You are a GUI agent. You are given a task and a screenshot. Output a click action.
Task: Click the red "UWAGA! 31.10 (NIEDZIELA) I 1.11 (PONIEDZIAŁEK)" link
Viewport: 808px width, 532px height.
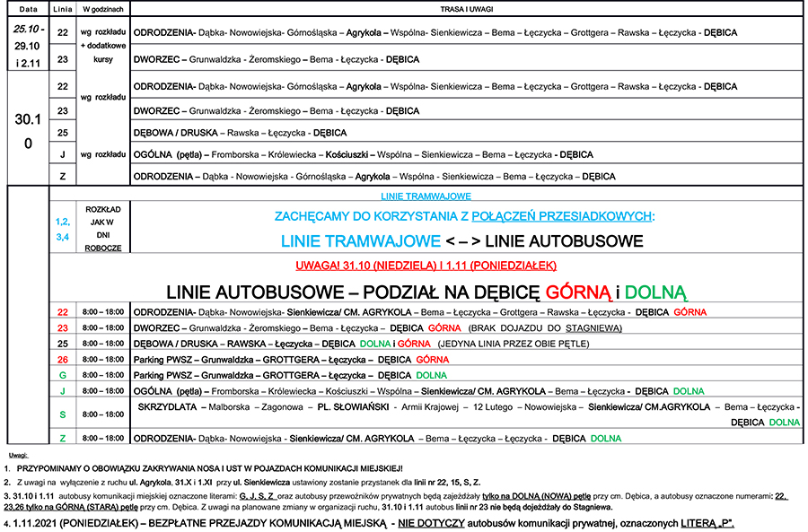[426, 266]
